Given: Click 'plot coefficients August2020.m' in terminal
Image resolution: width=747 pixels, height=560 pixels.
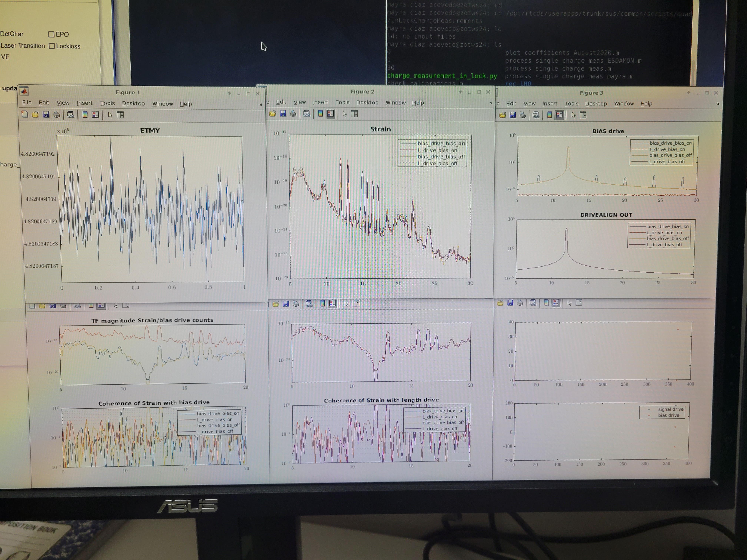Looking at the screenshot, I should pos(562,53).
